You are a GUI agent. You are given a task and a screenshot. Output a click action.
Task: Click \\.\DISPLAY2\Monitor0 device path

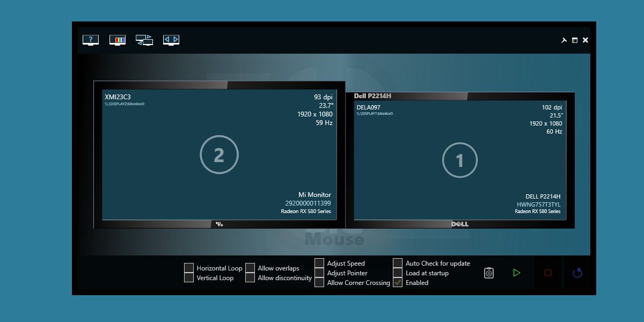(x=125, y=104)
